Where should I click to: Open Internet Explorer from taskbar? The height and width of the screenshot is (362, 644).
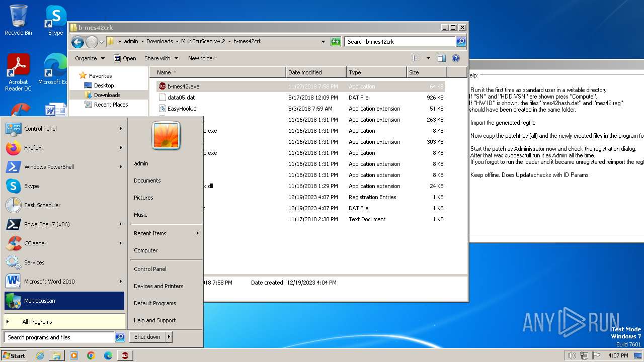click(40, 355)
